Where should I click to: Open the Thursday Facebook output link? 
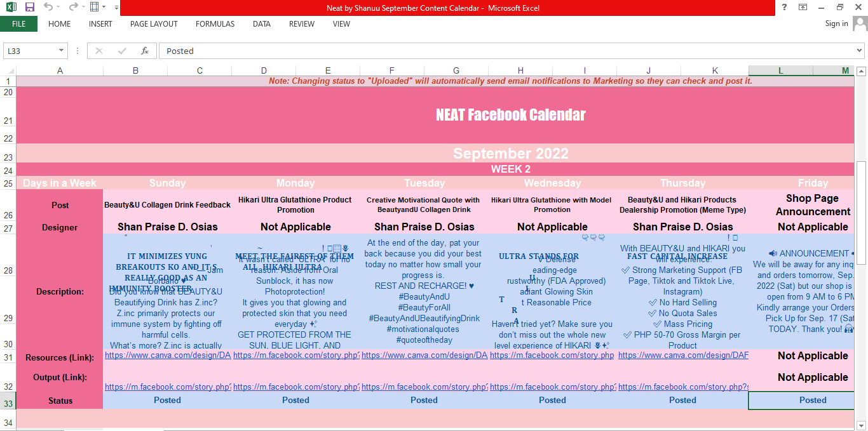682,387
